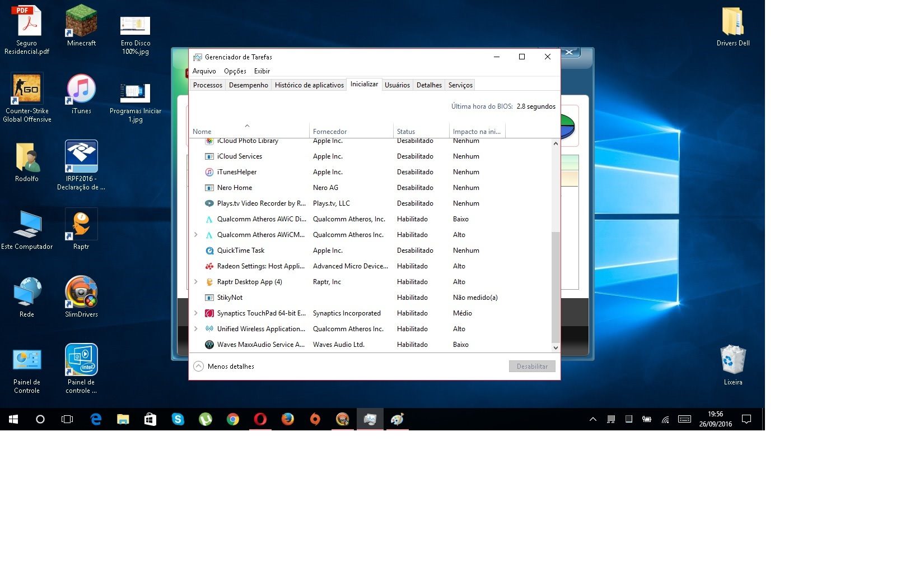
Task: Open the Arquivo menu
Action: point(204,71)
